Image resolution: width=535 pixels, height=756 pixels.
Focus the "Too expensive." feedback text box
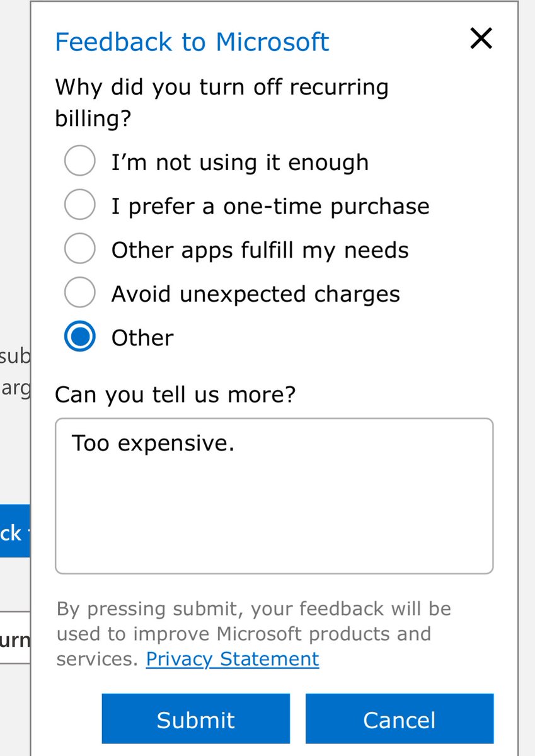274,496
